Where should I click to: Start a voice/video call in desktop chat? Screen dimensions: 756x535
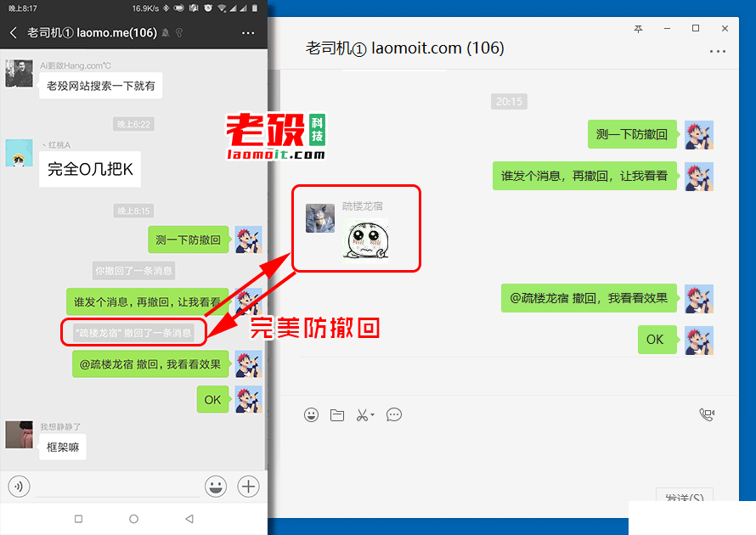coord(707,414)
